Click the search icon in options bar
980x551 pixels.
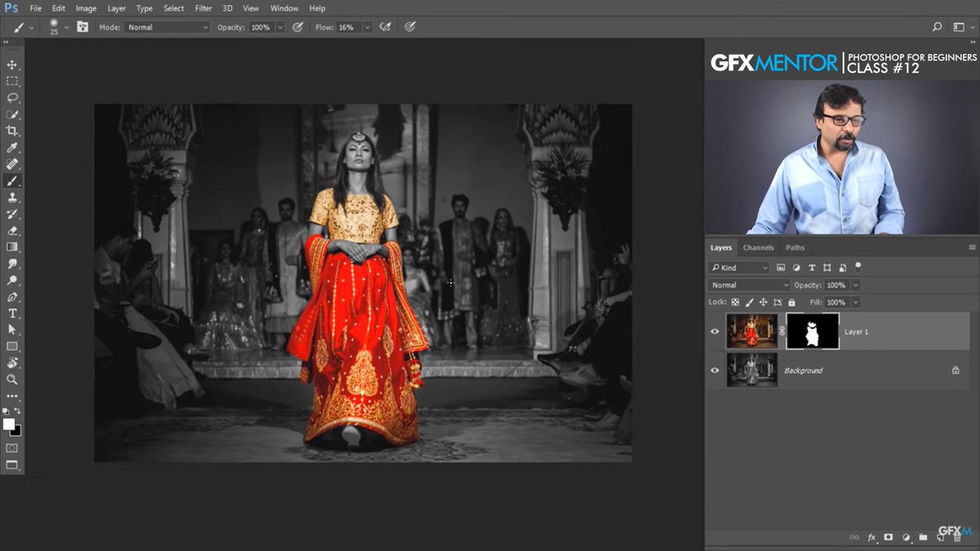pyautogui.click(x=938, y=27)
